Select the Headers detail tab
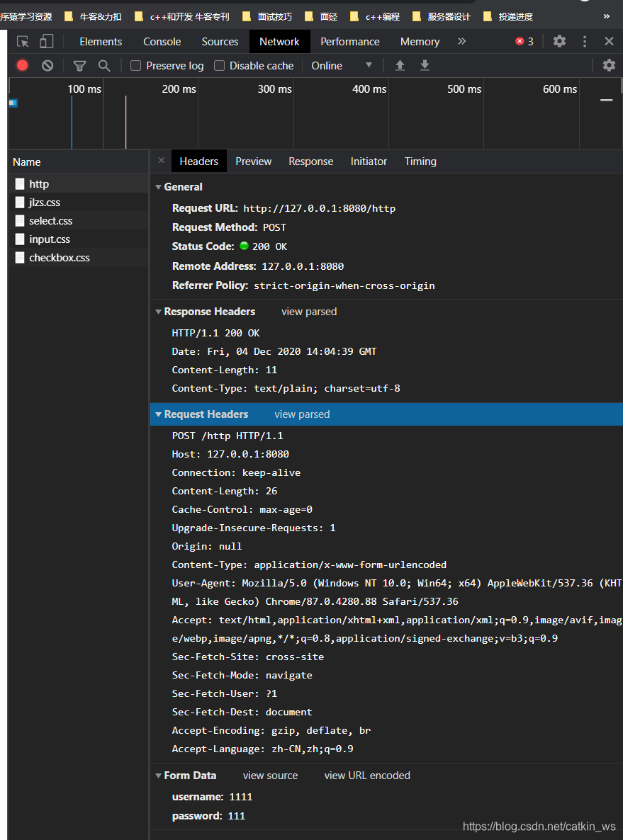Image resolution: width=623 pixels, height=840 pixels. click(199, 161)
